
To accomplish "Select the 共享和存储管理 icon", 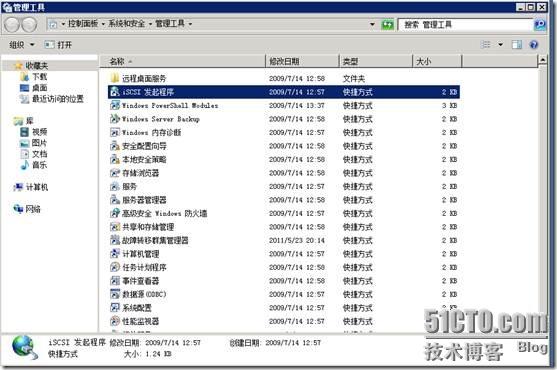I will point(114,227).
